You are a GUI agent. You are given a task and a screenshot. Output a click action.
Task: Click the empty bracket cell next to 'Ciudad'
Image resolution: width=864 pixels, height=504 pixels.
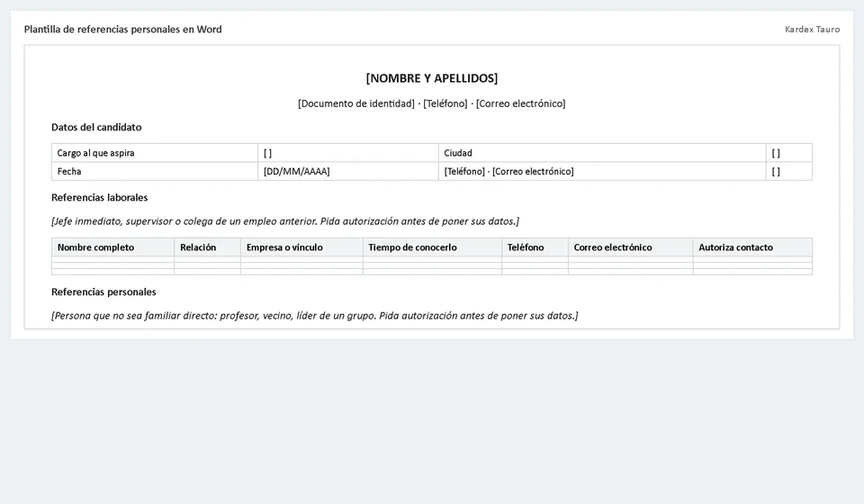pyautogui.click(x=789, y=153)
